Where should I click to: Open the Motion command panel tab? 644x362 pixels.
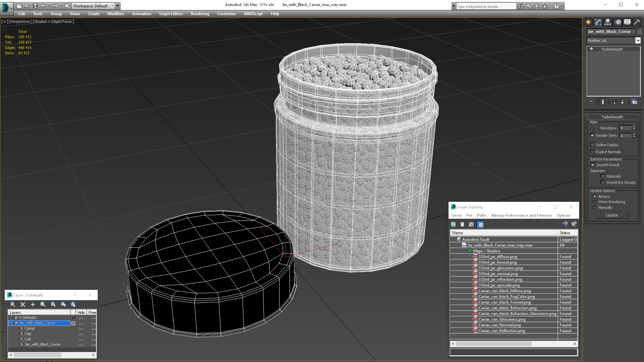[x=618, y=22]
